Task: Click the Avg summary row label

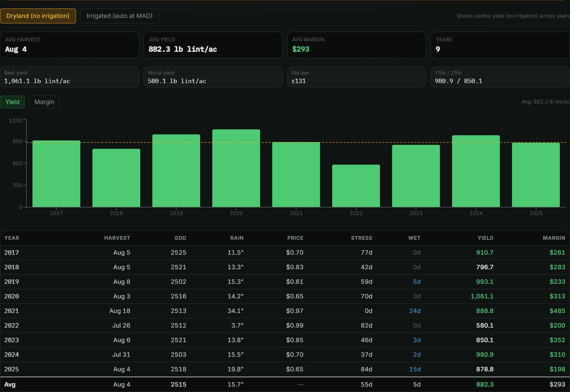Action: [x=10, y=385]
